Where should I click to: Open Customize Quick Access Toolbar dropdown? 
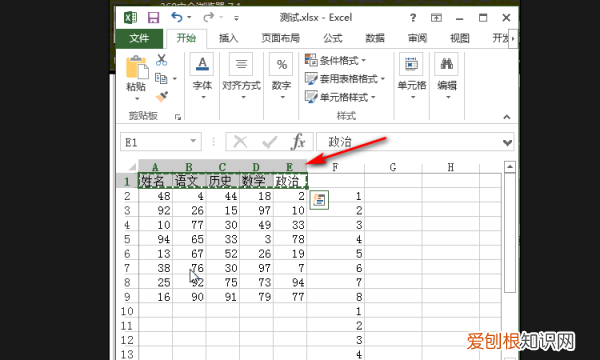[x=236, y=18]
